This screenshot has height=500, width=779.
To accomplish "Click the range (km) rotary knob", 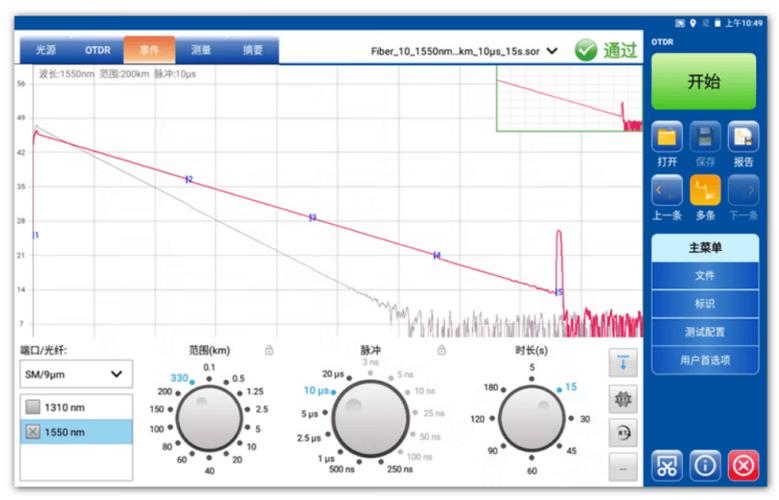I will pos(209,418).
